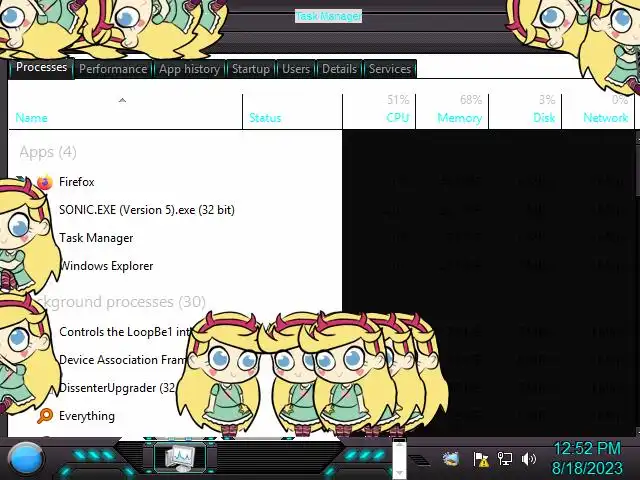The width and height of the screenshot is (640, 480).
Task: Open the Startup tab
Action: pyautogui.click(x=251, y=69)
